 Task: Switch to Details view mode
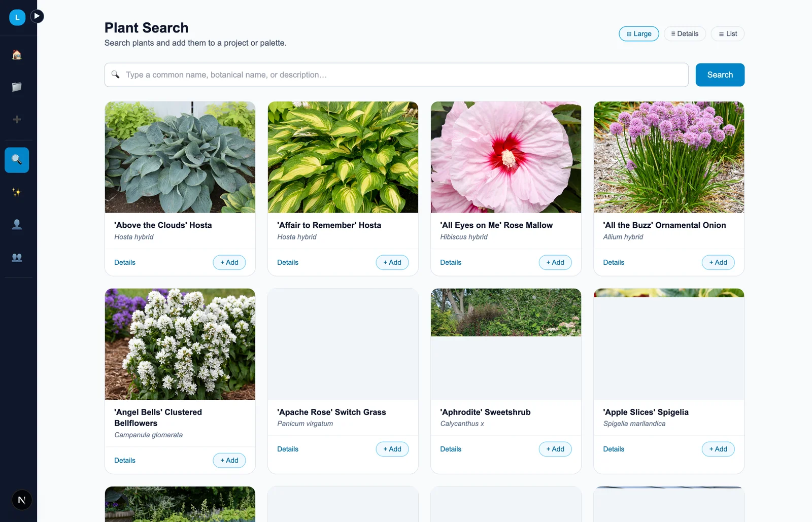(x=685, y=33)
